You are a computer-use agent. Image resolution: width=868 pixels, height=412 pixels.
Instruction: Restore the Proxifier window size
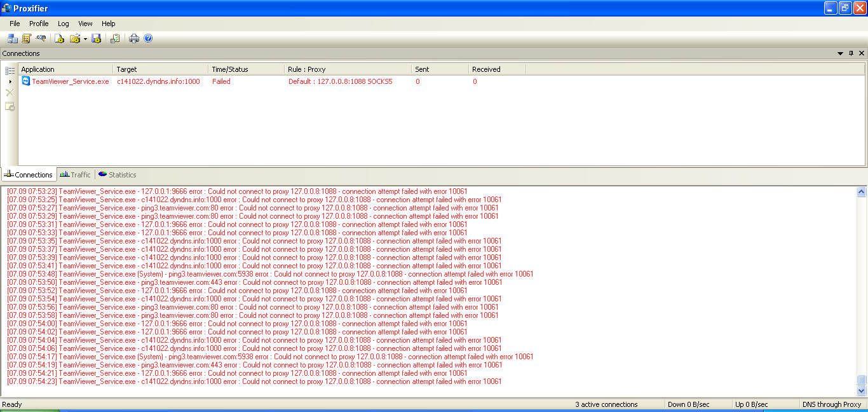coord(845,8)
